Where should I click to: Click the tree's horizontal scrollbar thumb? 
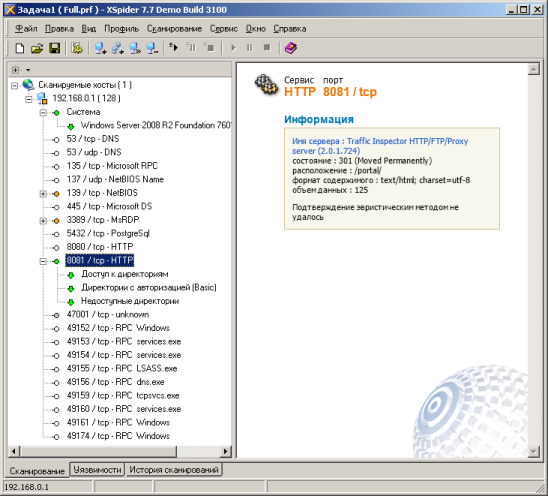tap(98, 451)
